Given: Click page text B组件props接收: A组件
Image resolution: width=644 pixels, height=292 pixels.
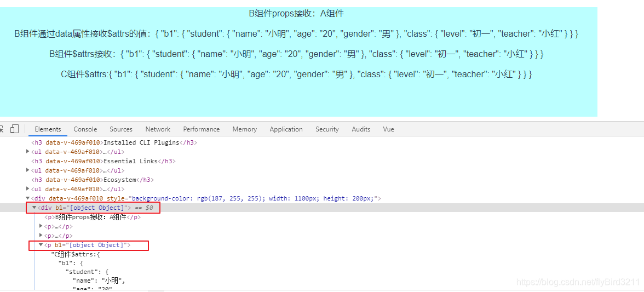Looking at the screenshot, I should 297,14.
